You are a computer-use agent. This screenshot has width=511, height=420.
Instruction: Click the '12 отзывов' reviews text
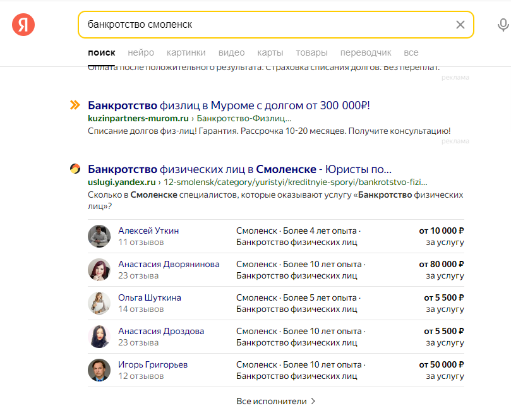coord(141,376)
